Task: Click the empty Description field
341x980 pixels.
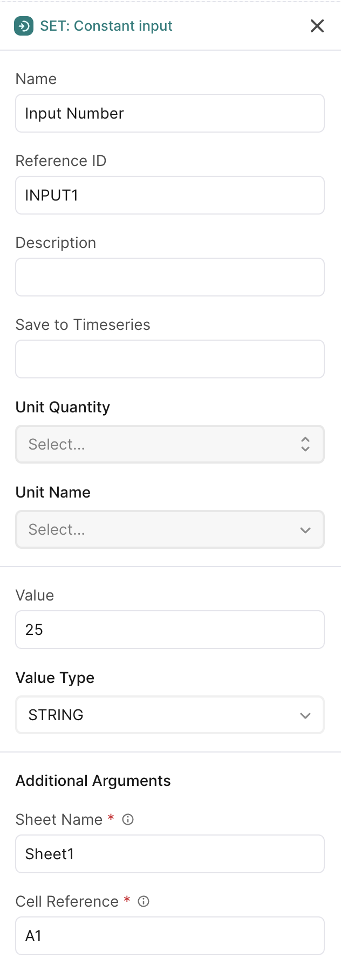Action: 170,277
